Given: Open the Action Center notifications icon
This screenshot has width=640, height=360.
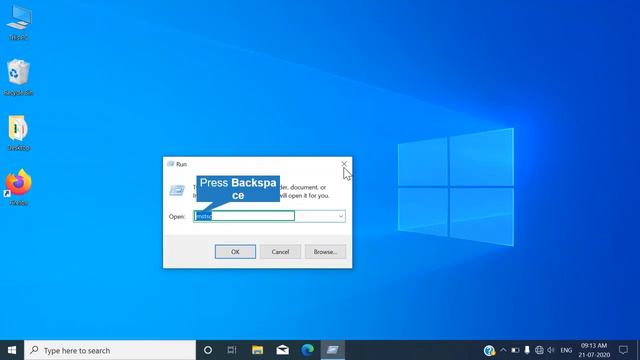Looking at the screenshot, I should 623,350.
